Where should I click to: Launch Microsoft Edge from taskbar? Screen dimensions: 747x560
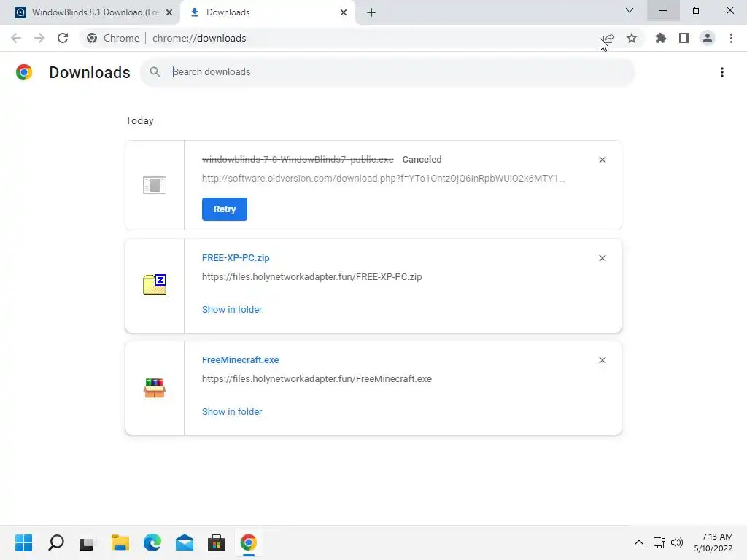point(152,542)
